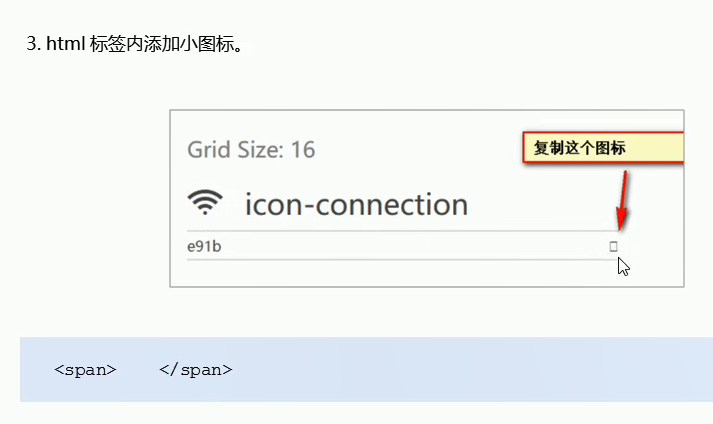713x424 pixels.
Task: Select the small square glyph beside e91b
Action: tap(613, 246)
